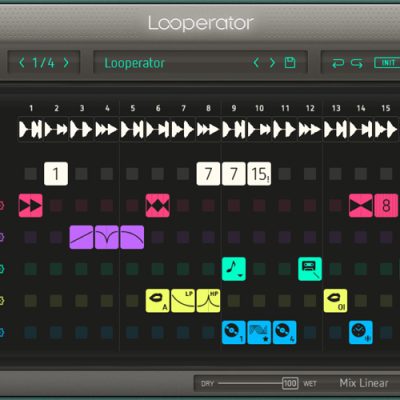The image size is (400, 400).
Task: Select the yellow HP filter cell at step 8
Action: (208, 301)
